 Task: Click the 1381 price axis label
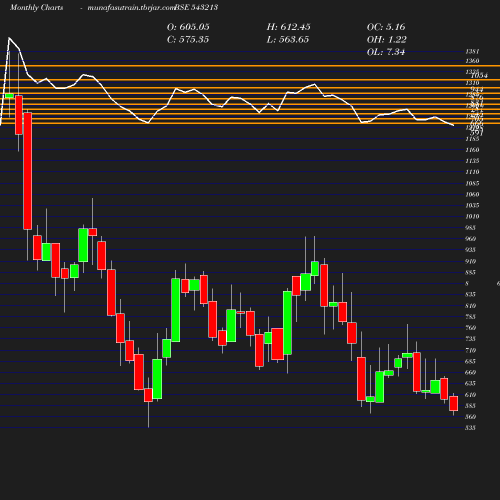[x=472, y=51]
